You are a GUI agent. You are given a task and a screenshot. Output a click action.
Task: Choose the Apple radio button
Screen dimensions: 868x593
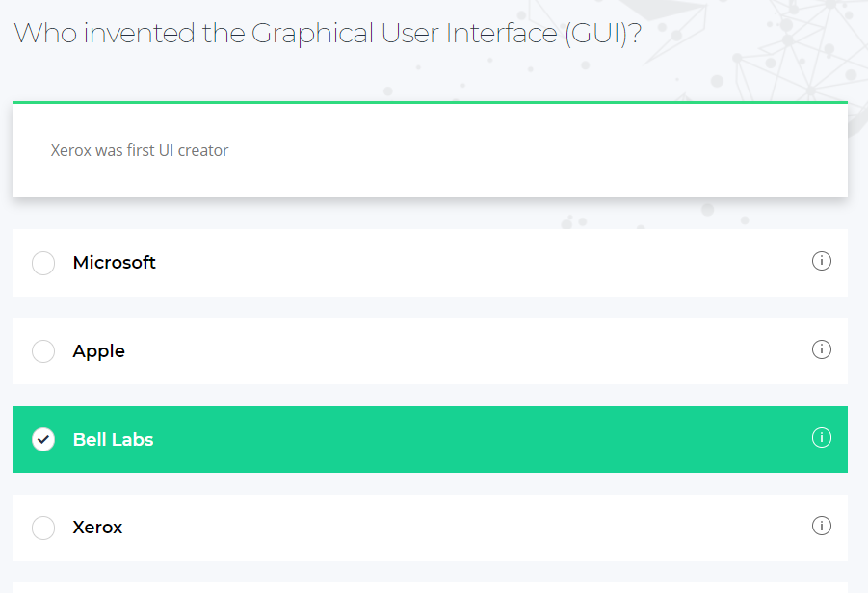click(x=43, y=351)
